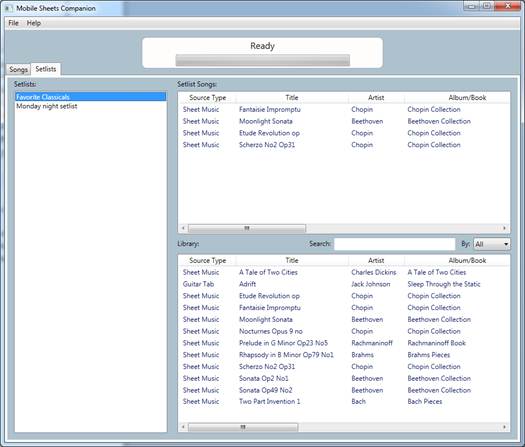This screenshot has width=525, height=447.
Task: Select Adrift Guitar Tab row in Library
Action: (x=344, y=284)
